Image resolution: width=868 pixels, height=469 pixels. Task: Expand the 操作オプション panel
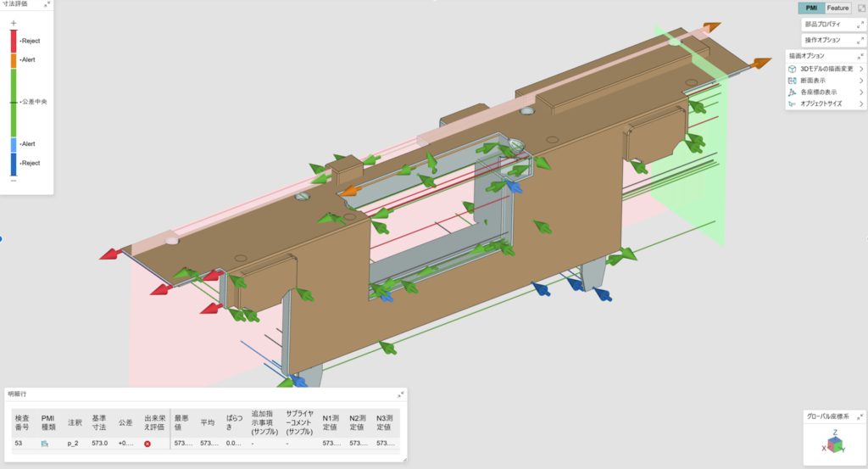point(860,40)
